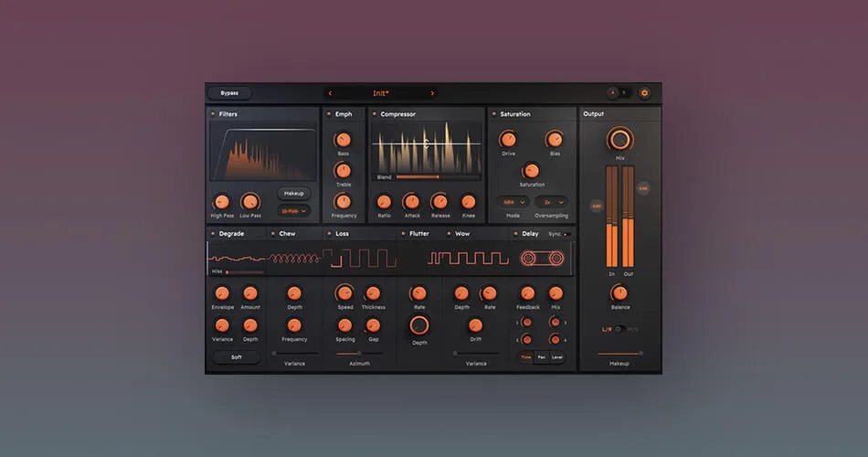
Task: Toggle the Compressor section power dot
Action: click(x=375, y=114)
